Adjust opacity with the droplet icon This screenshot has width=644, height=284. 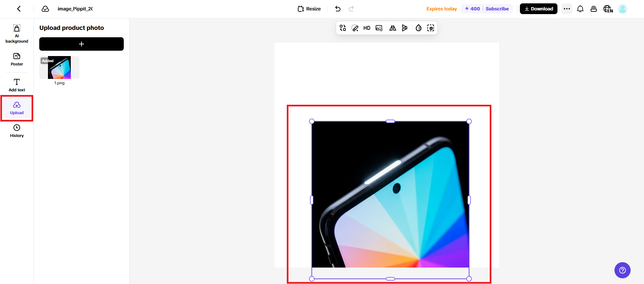419,28
